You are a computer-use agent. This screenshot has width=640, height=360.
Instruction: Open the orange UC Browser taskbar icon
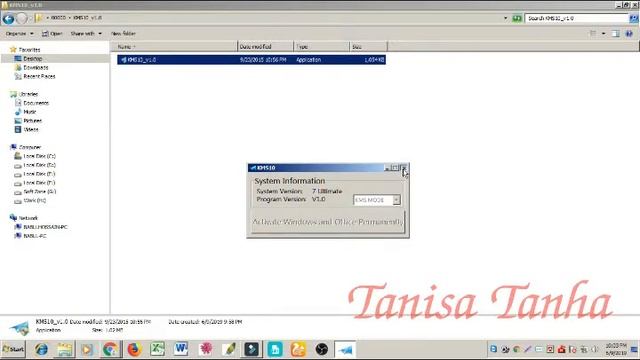tap(298, 349)
